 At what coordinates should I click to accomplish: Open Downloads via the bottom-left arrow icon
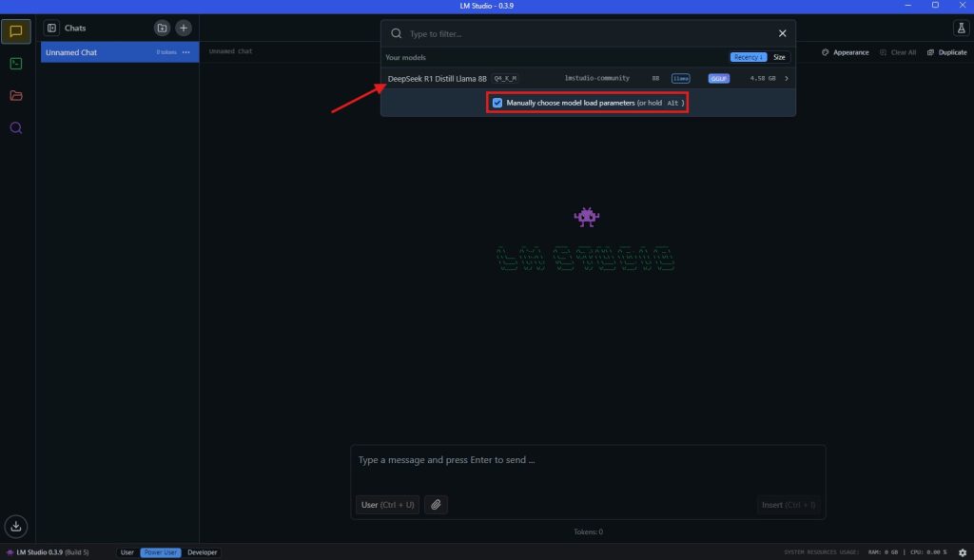(15, 526)
